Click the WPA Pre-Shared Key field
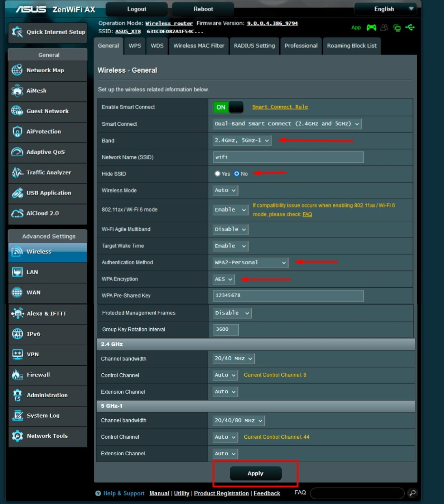Viewport: 444px width, 504px height. [288, 296]
